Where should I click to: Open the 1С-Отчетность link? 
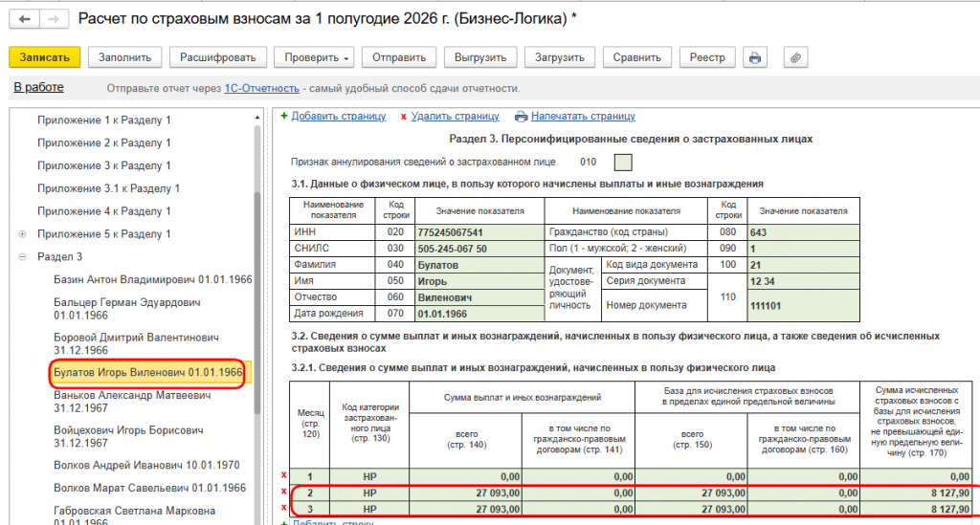(x=262, y=89)
